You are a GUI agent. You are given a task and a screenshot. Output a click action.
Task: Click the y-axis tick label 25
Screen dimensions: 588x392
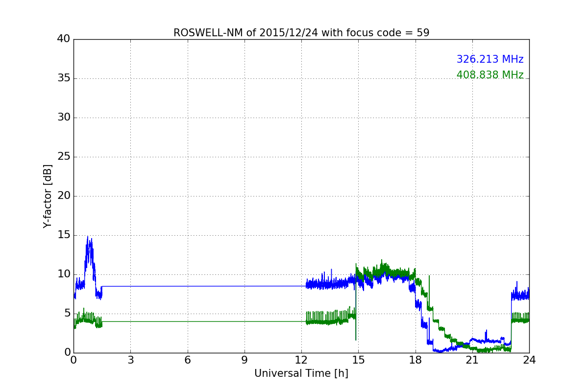click(64, 157)
